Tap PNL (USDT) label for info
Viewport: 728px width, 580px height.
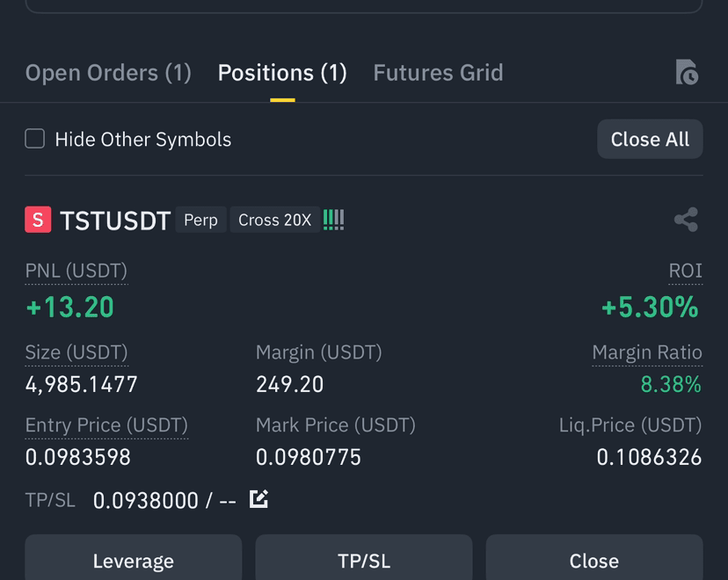pyautogui.click(x=76, y=271)
